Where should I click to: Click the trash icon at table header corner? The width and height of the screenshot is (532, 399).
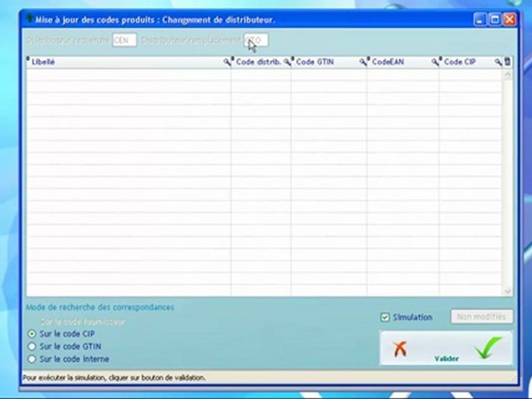tap(507, 62)
